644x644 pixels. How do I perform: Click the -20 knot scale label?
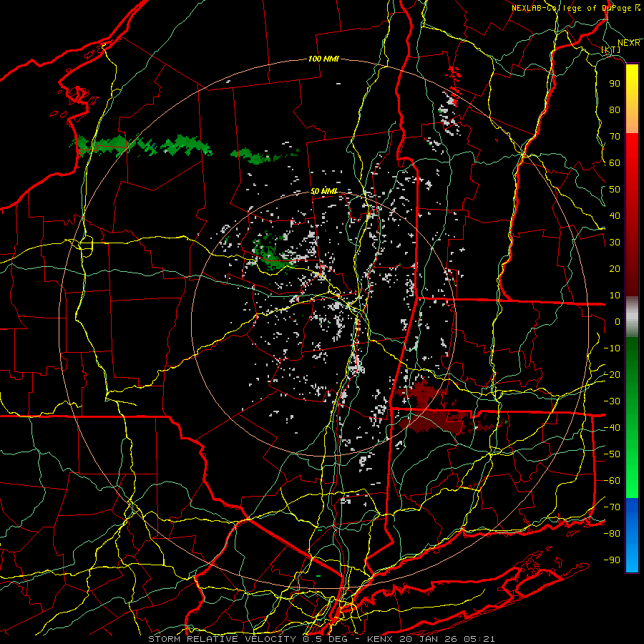(x=612, y=374)
